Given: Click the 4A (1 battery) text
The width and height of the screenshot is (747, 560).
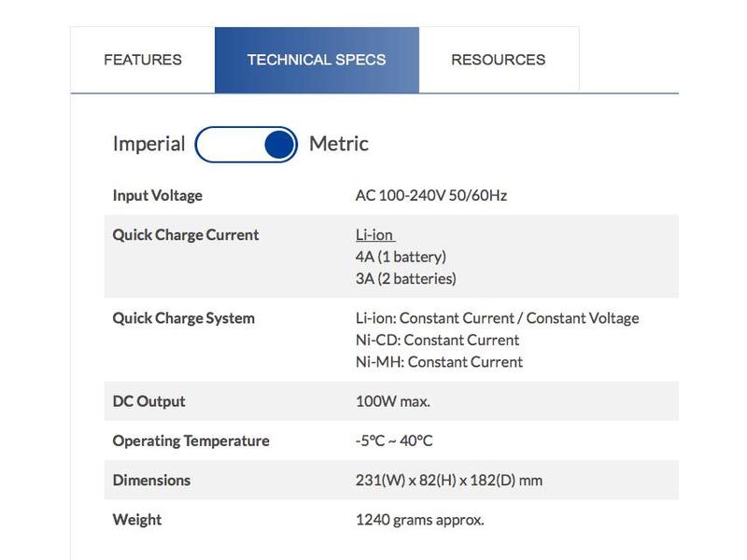Looking at the screenshot, I should pyautogui.click(x=401, y=257).
